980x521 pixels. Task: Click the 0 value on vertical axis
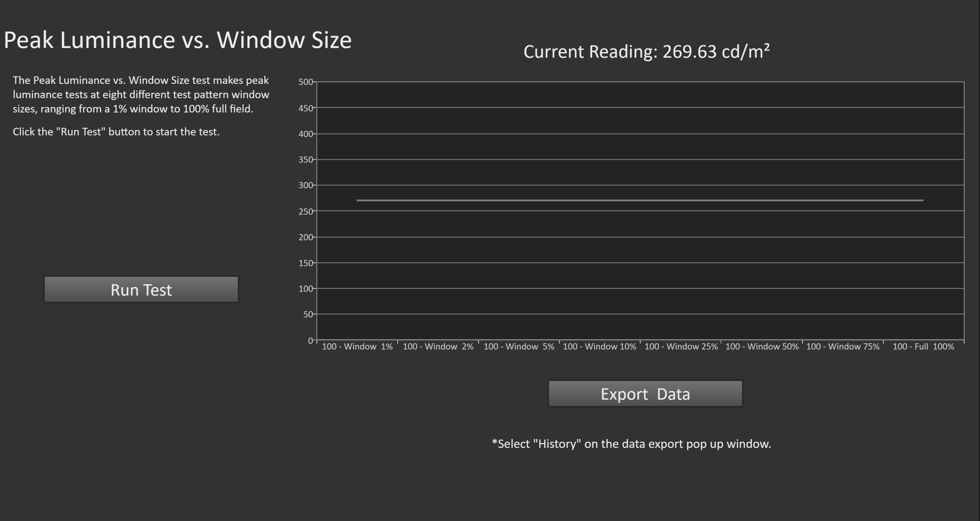[310, 341]
